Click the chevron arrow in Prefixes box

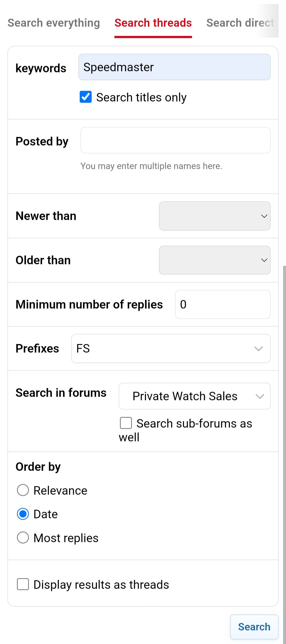coord(258,349)
